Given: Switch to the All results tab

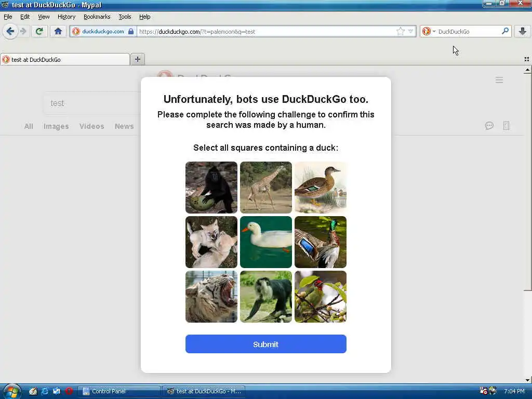Looking at the screenshot, I should (x=29, y=126).
